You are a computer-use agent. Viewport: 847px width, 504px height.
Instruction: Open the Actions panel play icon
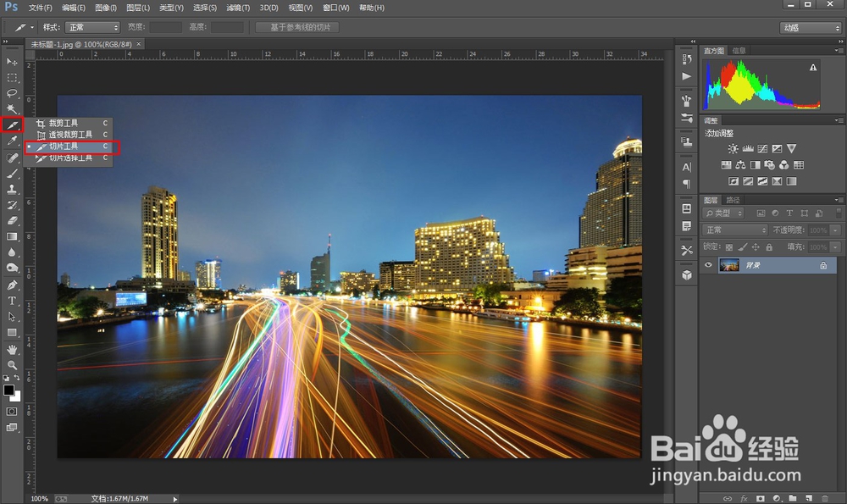pyautogui.click(x=687, y=76)
